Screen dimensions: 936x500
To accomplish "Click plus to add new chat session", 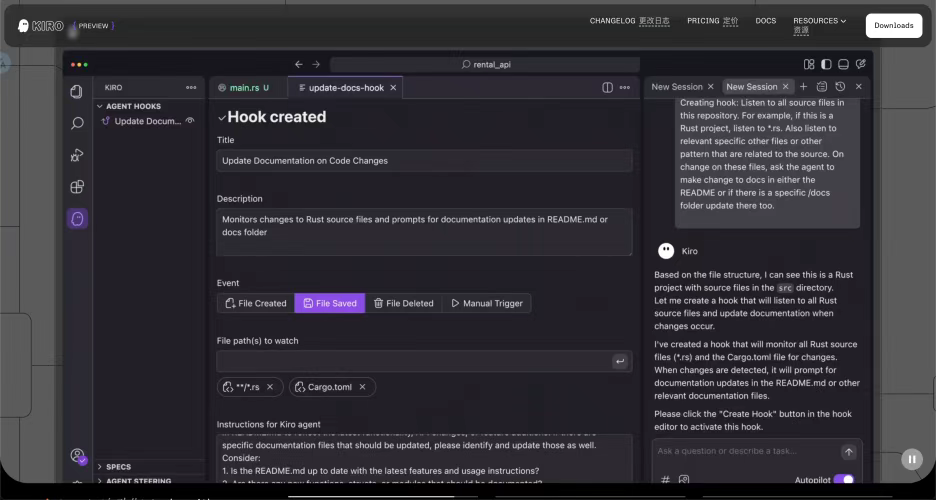I will pyautogui.click(x=803, y=87).
